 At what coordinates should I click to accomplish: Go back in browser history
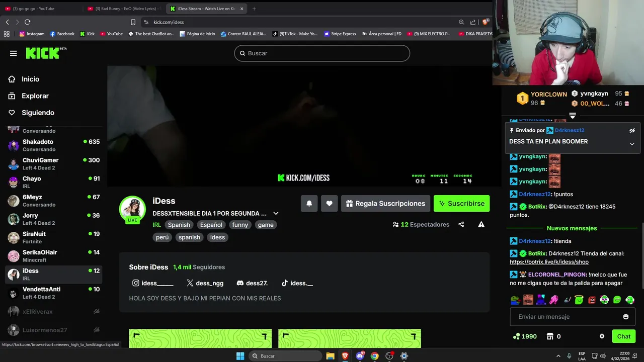pyautogui.click(x=7, y=22)
